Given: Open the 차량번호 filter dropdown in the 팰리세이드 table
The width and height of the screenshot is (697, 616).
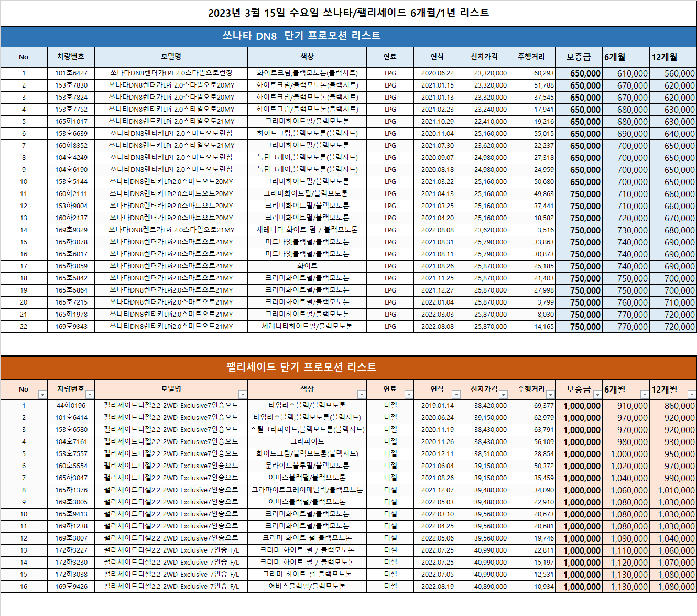Looking at the screenshot, I should click(90, 395).
